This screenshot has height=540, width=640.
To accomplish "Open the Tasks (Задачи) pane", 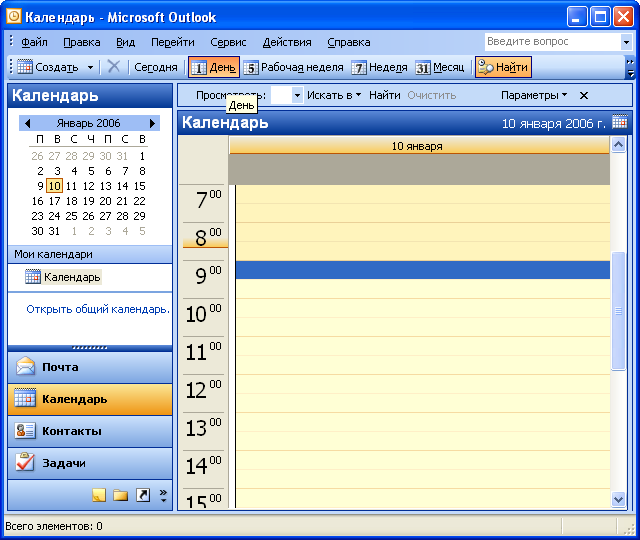I will point(90,463).
